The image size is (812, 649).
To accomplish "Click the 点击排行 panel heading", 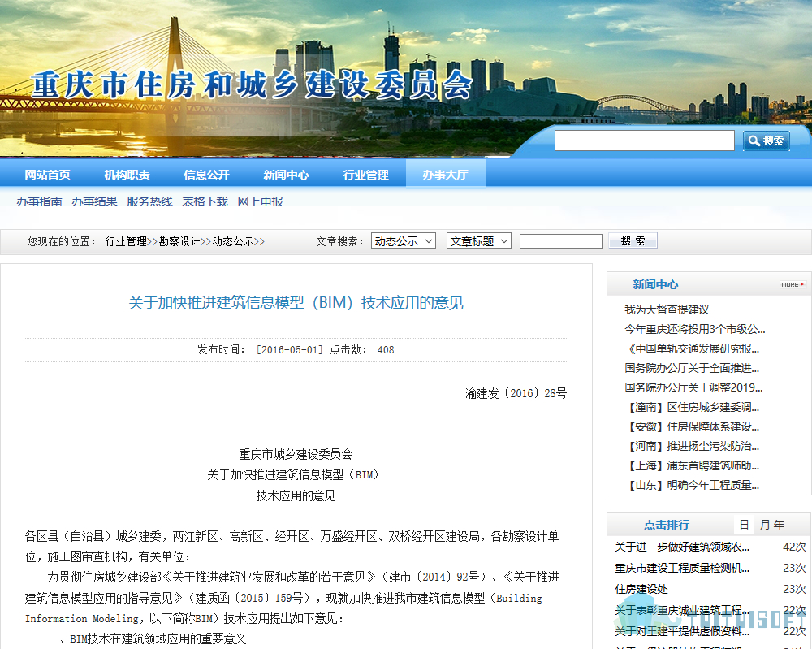I will tap(667, 525).
